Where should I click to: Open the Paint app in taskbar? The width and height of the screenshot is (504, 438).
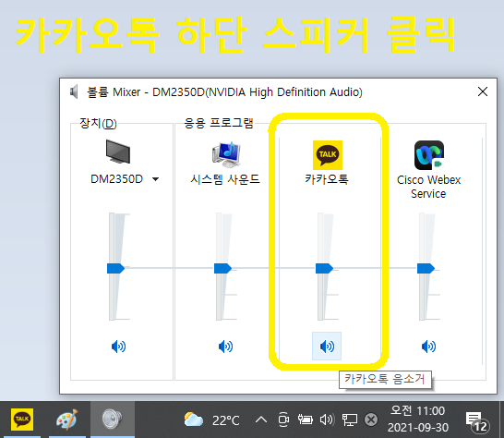coord(67,420)
